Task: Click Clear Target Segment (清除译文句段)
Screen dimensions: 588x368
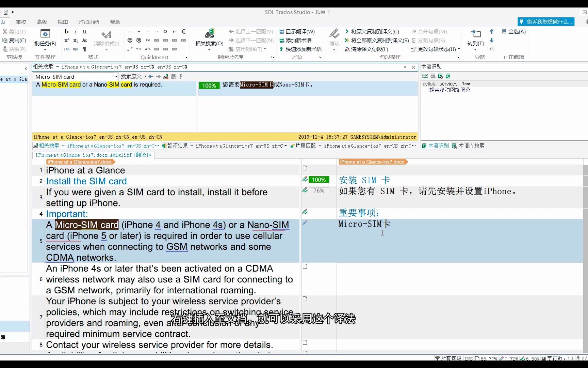Action: (x=366, y=49)
